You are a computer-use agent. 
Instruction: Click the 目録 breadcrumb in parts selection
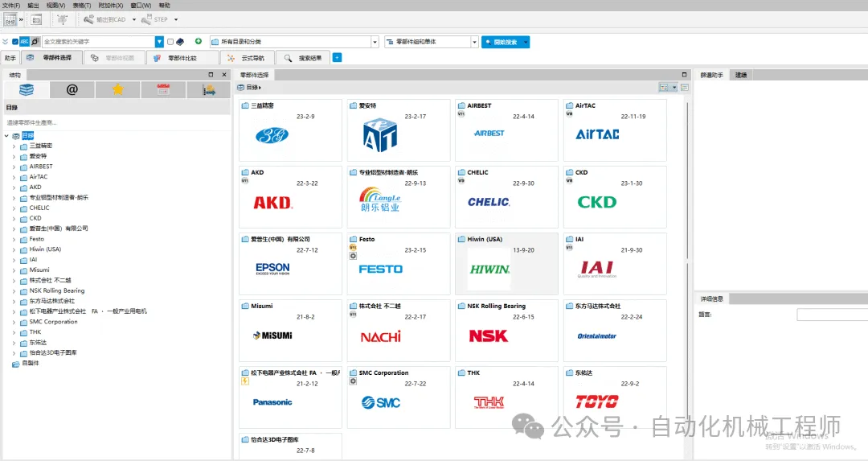pos(252,88)
